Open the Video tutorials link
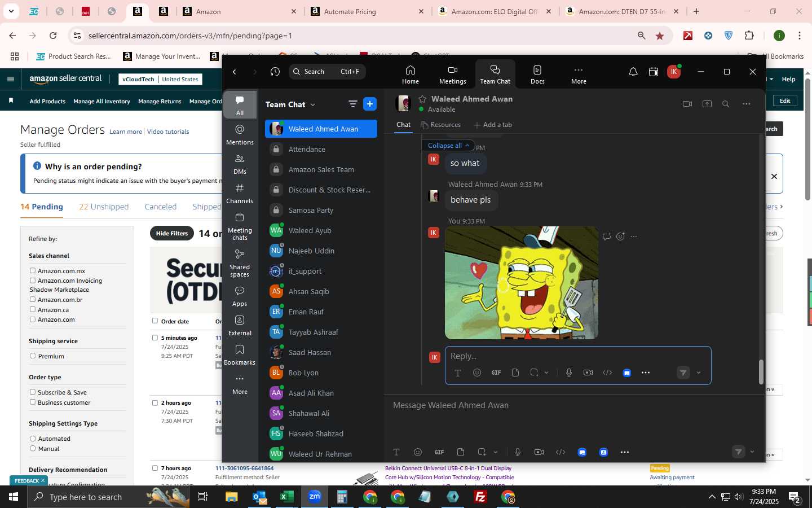 click(x=168, y=132)
